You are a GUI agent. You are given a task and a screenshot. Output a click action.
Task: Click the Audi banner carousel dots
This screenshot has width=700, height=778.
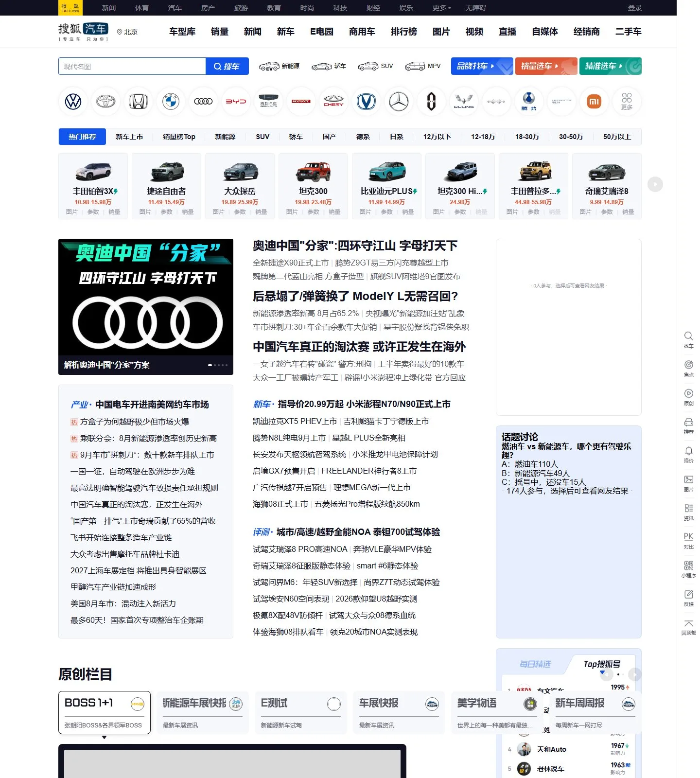pyautogui.click(x=218, y=365)
